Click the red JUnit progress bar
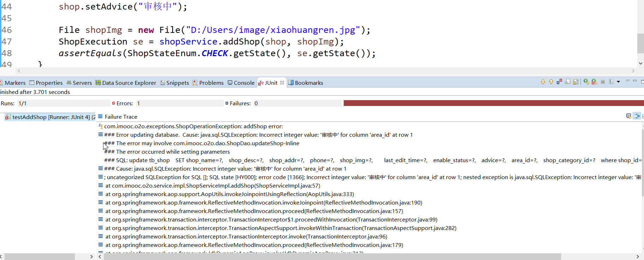The image size is (644, 260). coord(494,103)
